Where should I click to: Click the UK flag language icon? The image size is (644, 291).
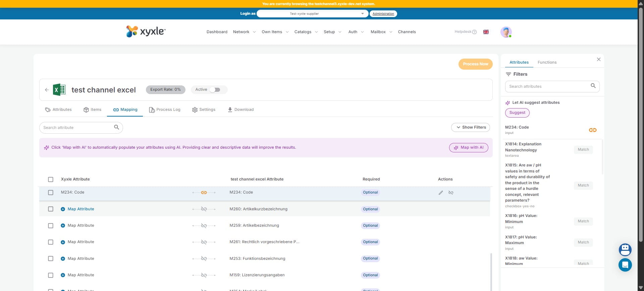tap(486, 32)
